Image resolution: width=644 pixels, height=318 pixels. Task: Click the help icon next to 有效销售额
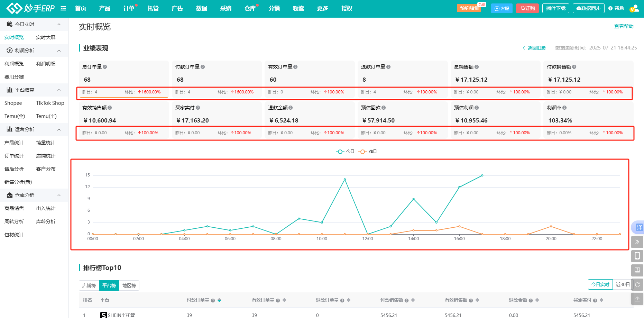(x=110, y=108)
